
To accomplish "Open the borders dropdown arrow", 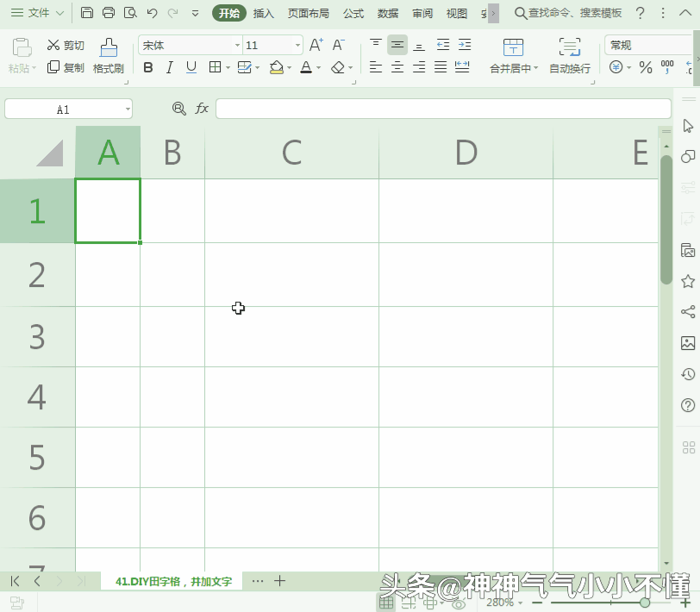I will tap(228, 68).
